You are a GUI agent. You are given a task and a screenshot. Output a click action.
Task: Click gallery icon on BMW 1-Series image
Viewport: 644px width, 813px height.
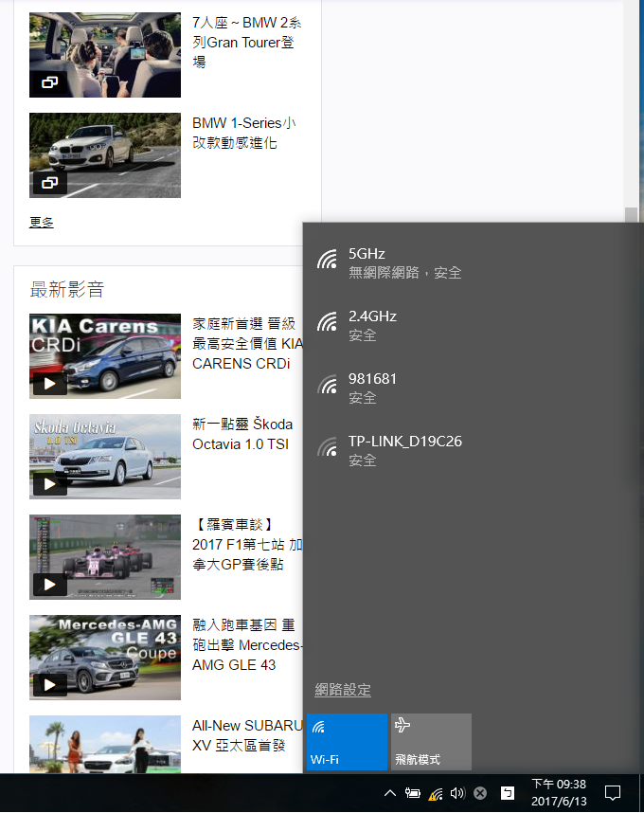click(x=50, y=183)
